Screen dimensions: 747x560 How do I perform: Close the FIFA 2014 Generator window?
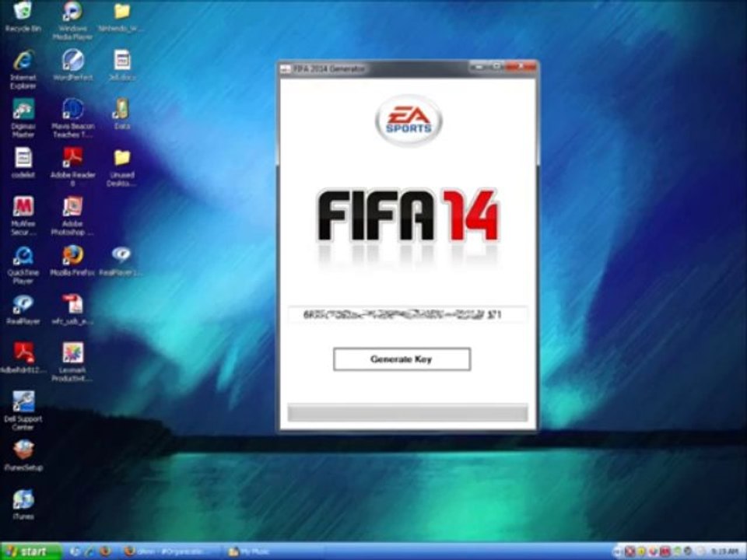521,67
